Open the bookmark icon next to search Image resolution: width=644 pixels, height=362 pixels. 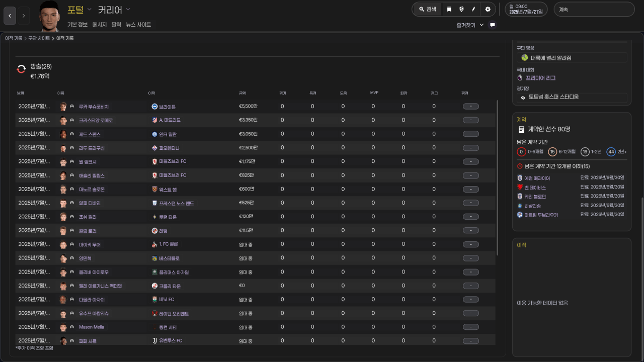point(449,9)
